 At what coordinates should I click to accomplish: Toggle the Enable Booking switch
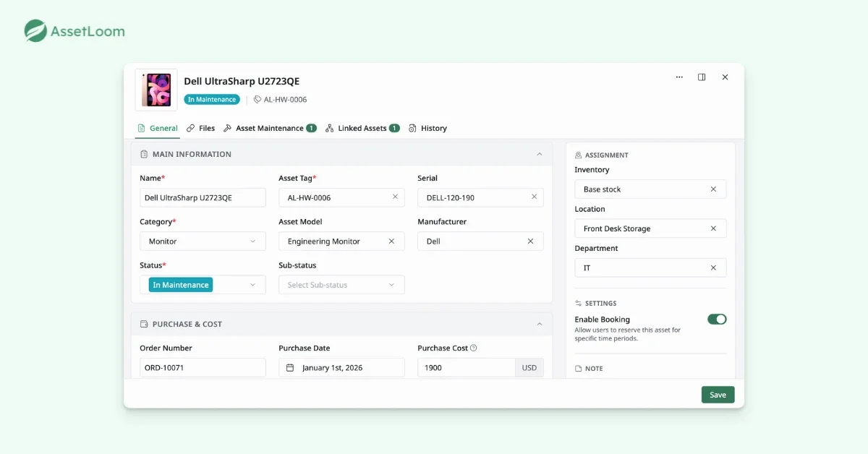pyautogui.click(x=717, y=319)
